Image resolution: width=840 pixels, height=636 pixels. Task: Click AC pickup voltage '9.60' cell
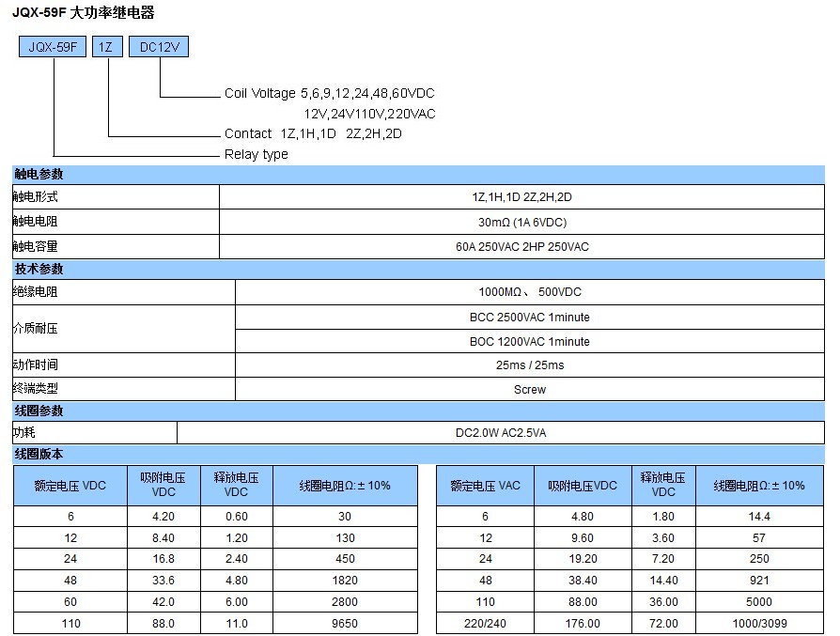[x=583, y=537]
